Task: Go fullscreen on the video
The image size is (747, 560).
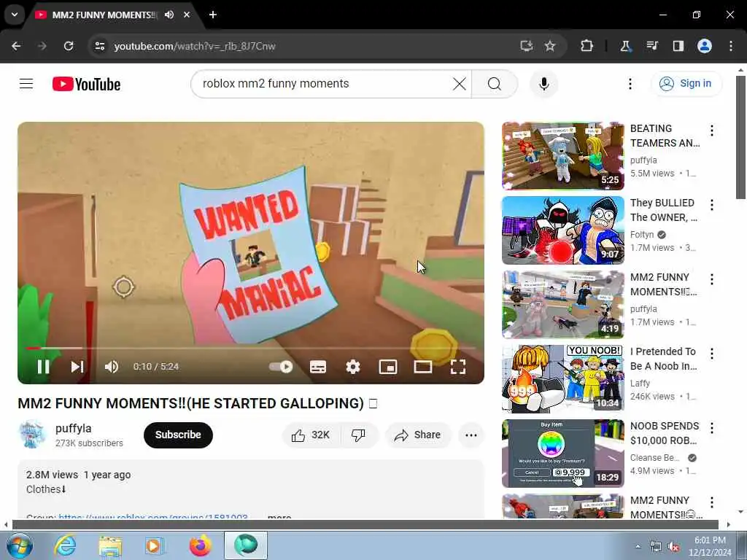Action: 458,367
